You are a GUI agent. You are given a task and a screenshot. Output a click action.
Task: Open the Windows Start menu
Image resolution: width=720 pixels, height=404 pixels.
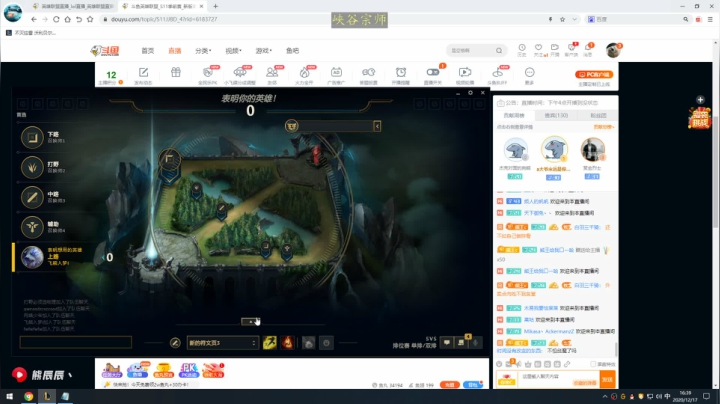coord(9,396)
